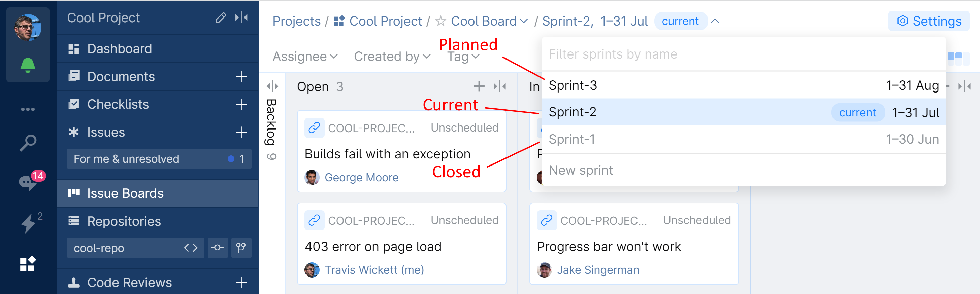Open George Moore's profile link
The image size is (980, 294).
[361, 177]
